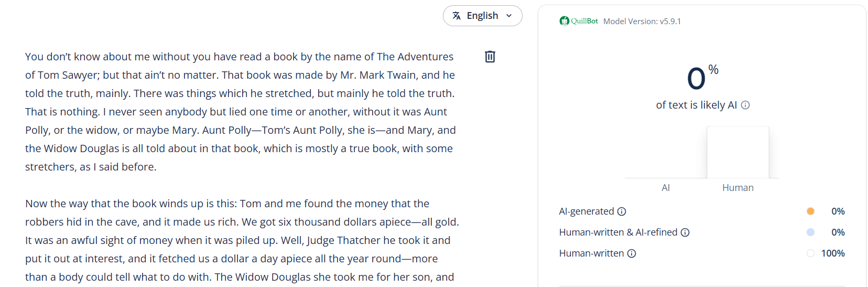This screenshot has width=868, height=287.
Task: Show info tooltip for AI-generated
Action: (x=622, y=211)
